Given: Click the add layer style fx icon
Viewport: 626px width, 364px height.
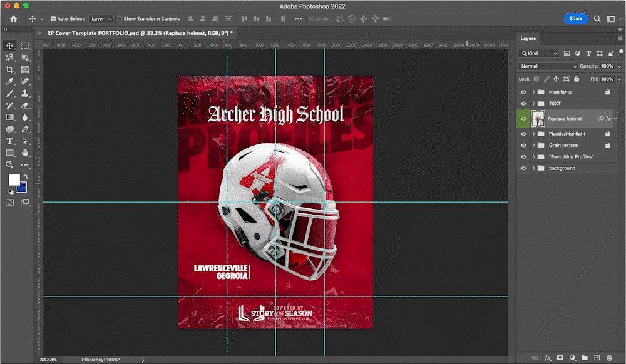Looking at the screenshot, I should [x=547, y=358].
